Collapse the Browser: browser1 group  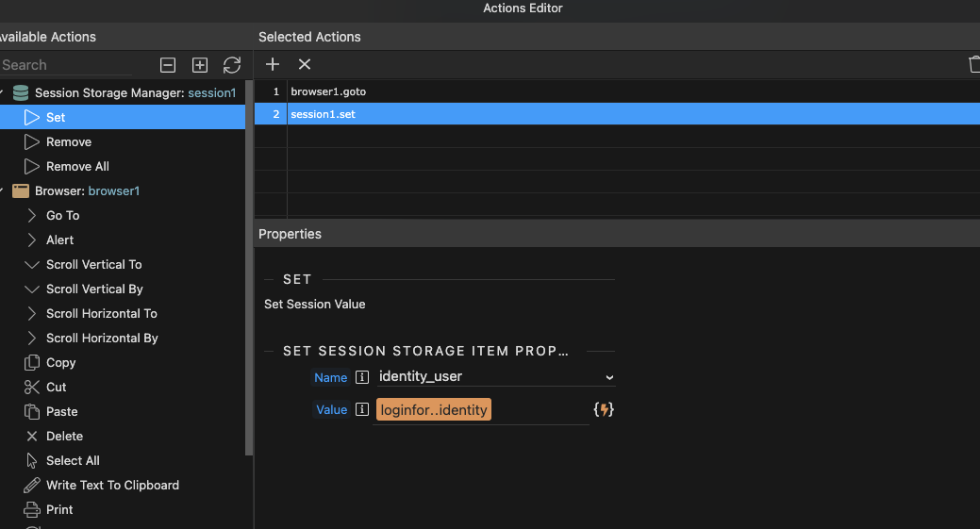tap(2, 191)
